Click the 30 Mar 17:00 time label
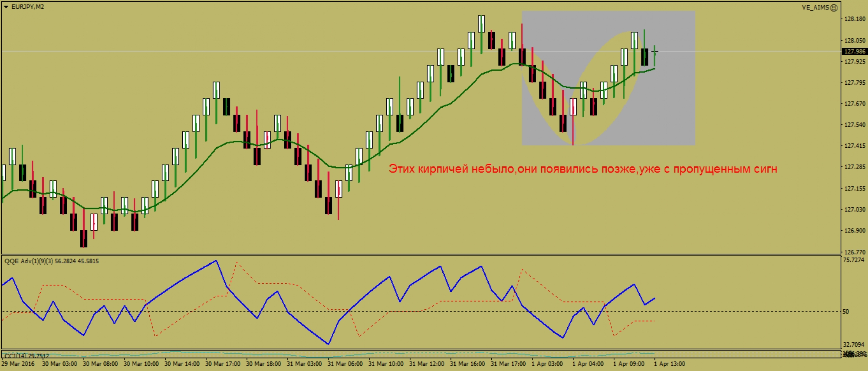Image resolution: width=868 pixels, height=371 pixels. [x=223, y=364]
